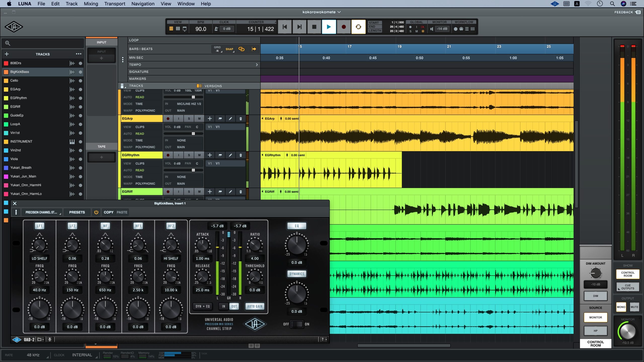Enable input monitoring on EGRhythm track
Screen dimensions: 644x362
pos(179,155)
